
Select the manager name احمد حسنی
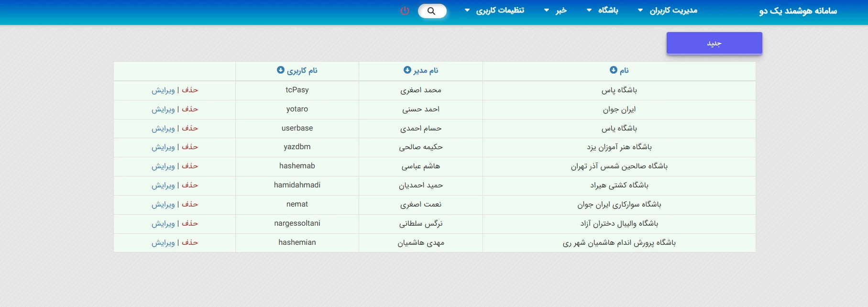421,109
